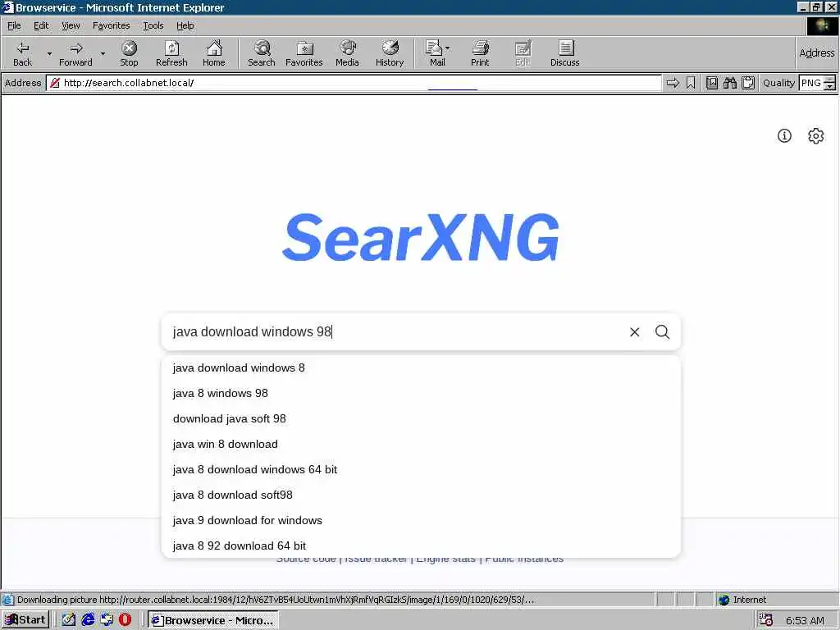Click the Quality PNG value box
This screenshot has width=840, height=630.
(x=811, y=83)
